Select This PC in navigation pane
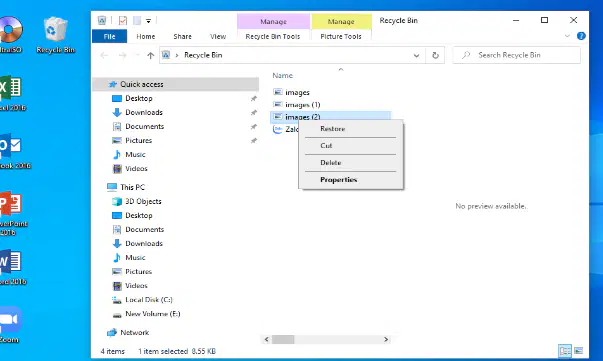This screenshot has width=603, height=361. coord(132,187)
